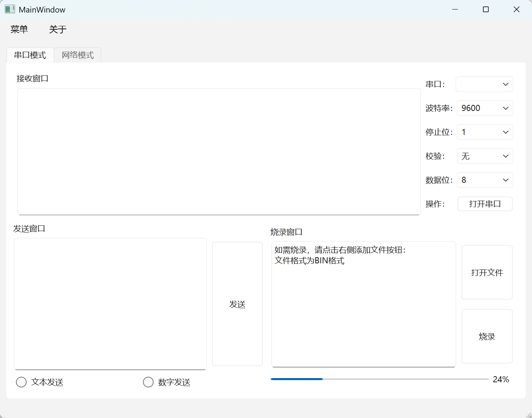Click the 操作 label

coord(435,204)
